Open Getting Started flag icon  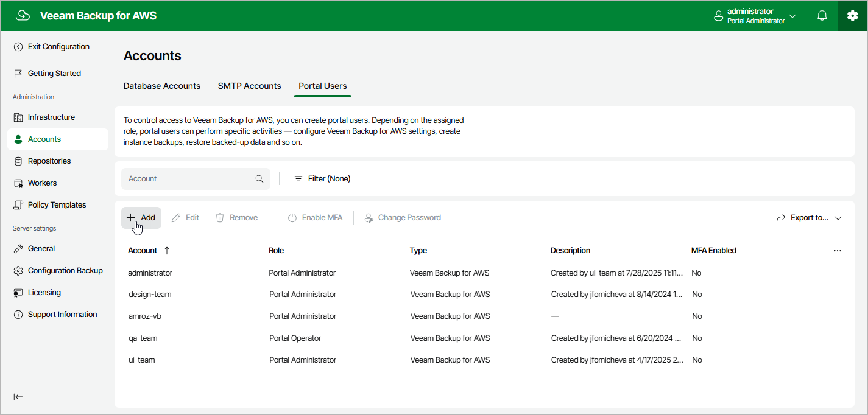[x=18, y=74]
